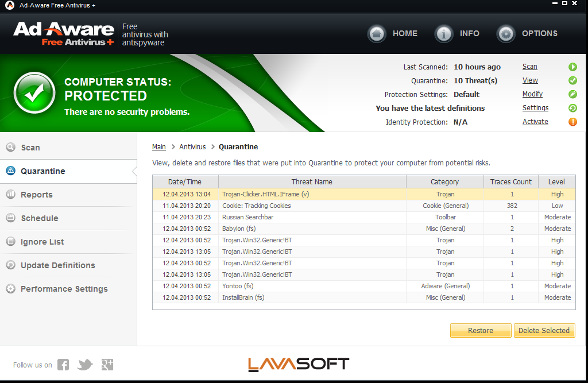The height and width of the screenshot is (383, 588).
Task: Click the Low level cell
Action: [557, 206]
